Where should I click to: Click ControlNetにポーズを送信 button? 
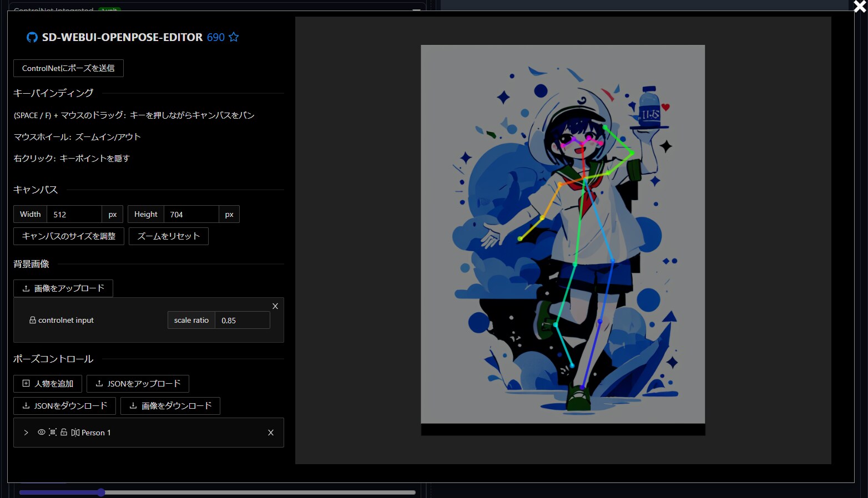(x=68, y=68)
